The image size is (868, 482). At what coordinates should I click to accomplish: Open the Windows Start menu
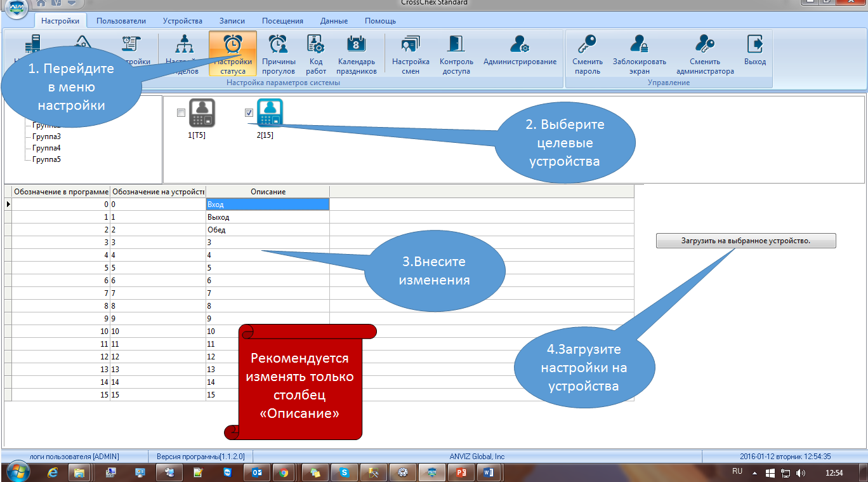[x=17, y=472]
